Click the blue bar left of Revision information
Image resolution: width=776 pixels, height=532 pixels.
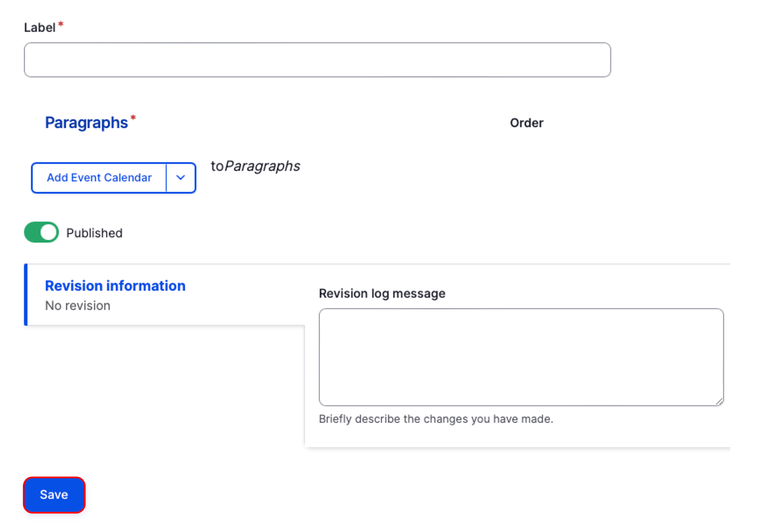(26, 294)
